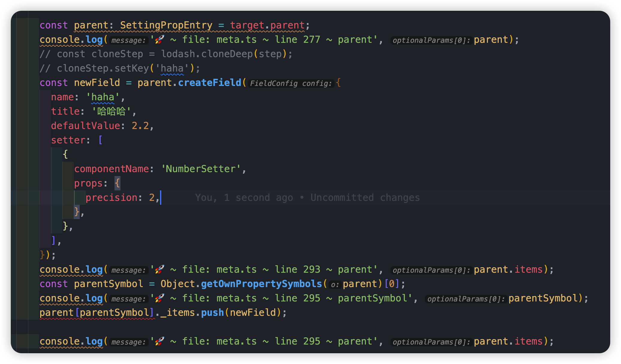Click the 'optionalParams[0]:' hint beside parent.items

431,270
